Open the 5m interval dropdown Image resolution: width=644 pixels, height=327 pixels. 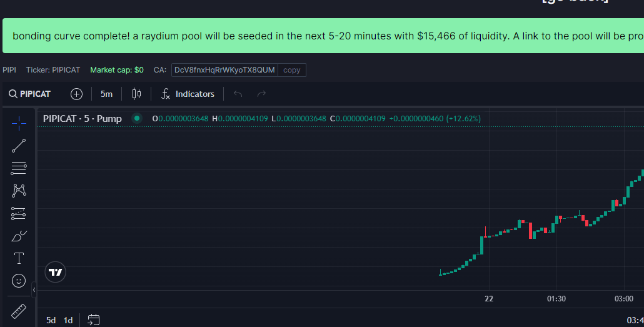[106, 94]
